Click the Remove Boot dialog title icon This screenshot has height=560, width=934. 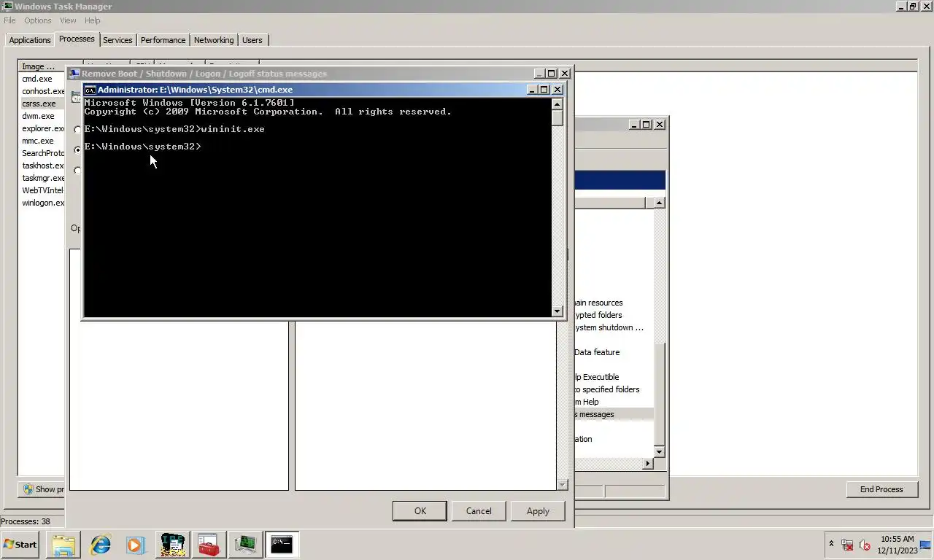[74, 74]
